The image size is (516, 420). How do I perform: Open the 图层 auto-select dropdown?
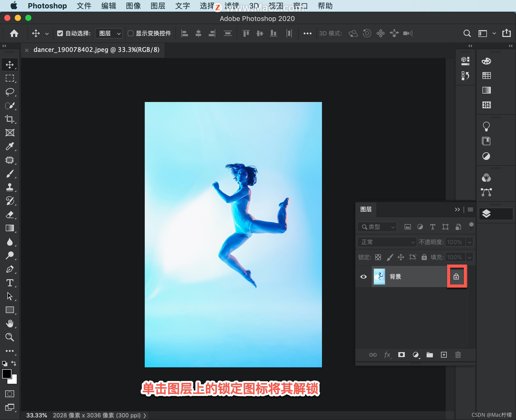click(x=109, y=33)
